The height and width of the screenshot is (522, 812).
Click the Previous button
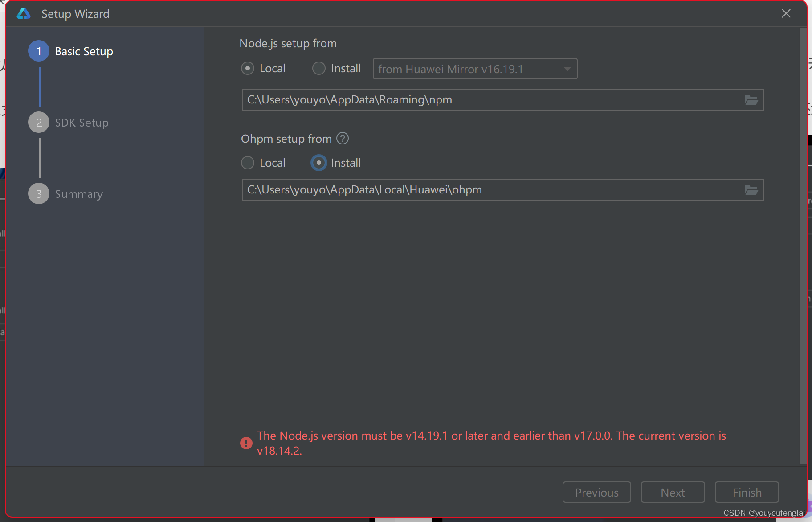596,492
